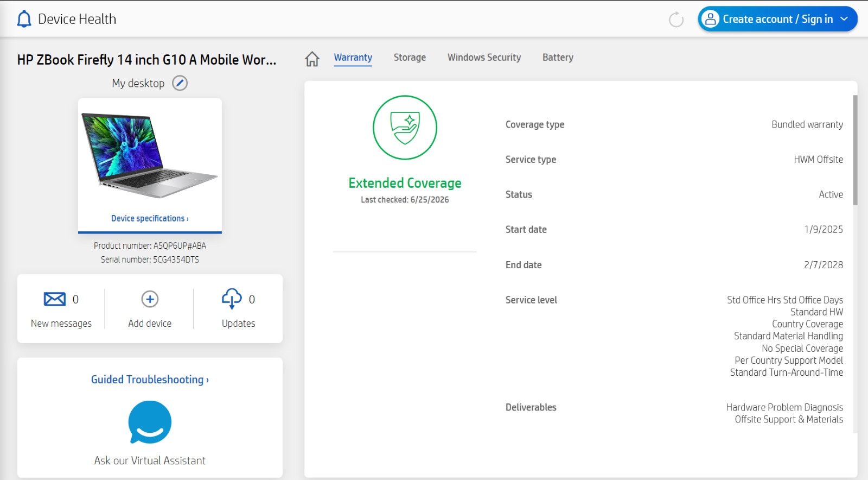Open the New messages label

pos(61,324)
